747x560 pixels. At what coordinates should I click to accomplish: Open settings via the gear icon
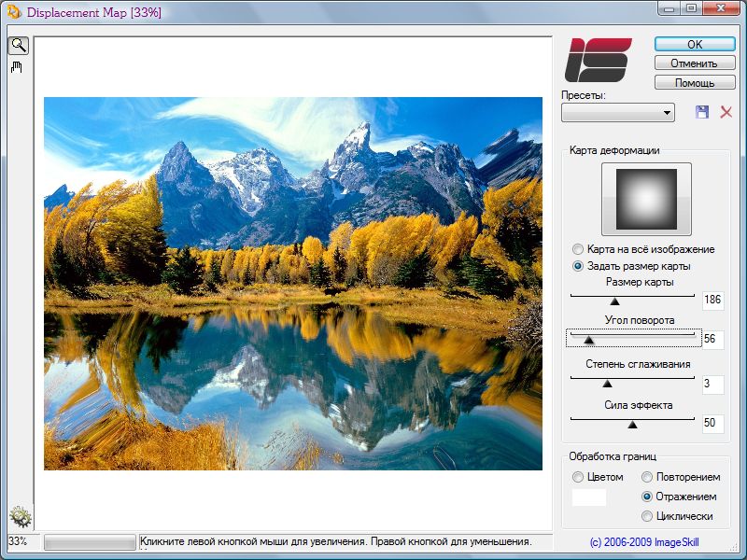[x=20, y=516]
